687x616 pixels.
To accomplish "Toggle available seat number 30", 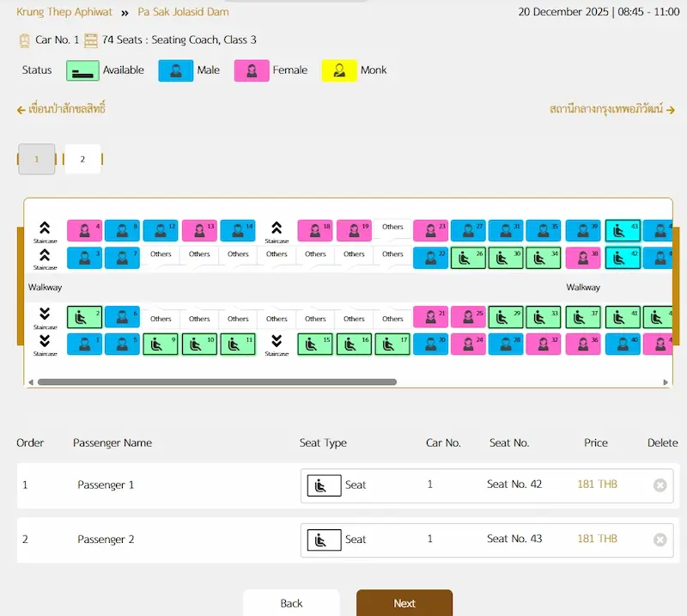I will click(x=506, y=258).
